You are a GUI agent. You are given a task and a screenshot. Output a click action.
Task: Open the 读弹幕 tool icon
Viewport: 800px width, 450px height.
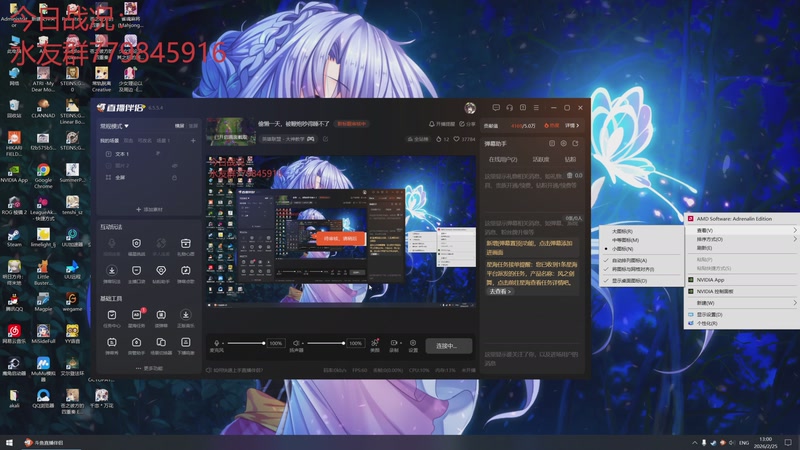point(161,315)
